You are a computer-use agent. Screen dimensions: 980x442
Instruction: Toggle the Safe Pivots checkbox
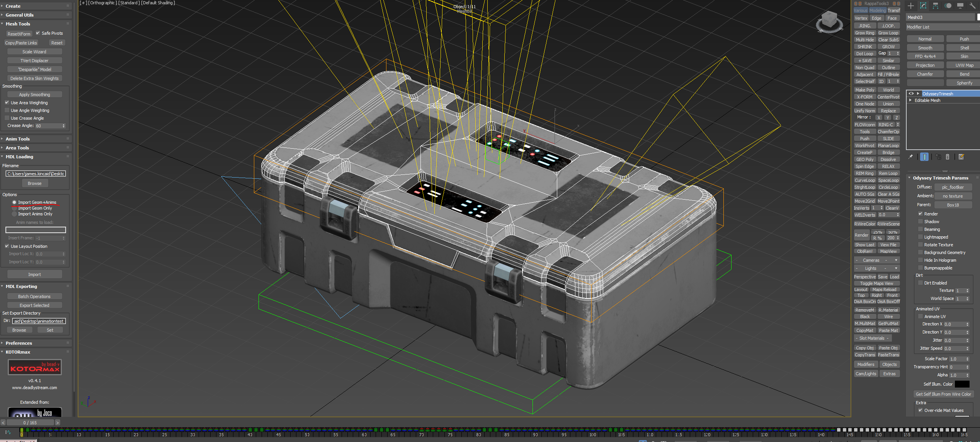point(38,33)
